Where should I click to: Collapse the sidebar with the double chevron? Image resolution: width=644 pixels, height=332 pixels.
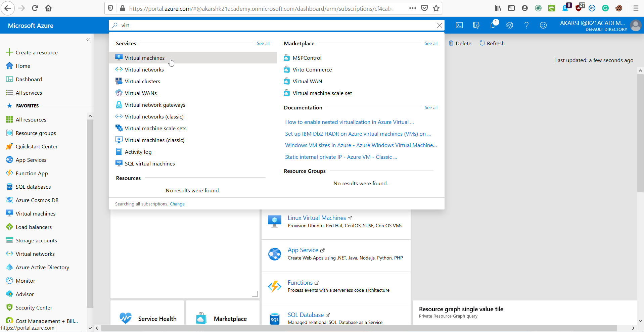(88, 40)
